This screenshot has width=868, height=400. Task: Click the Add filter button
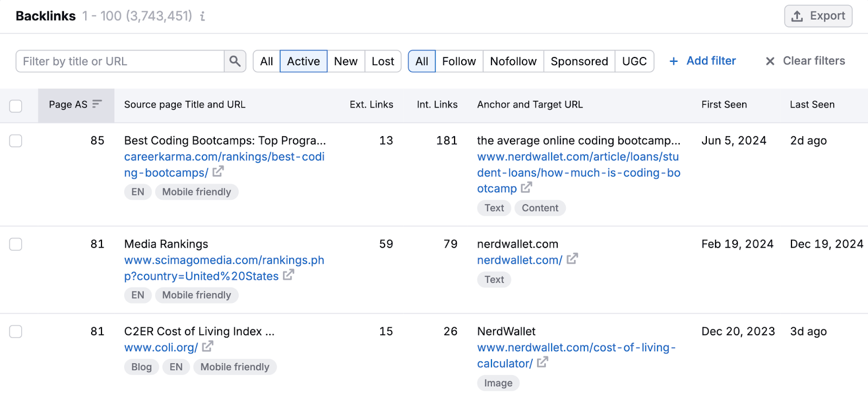click(703, 61)
